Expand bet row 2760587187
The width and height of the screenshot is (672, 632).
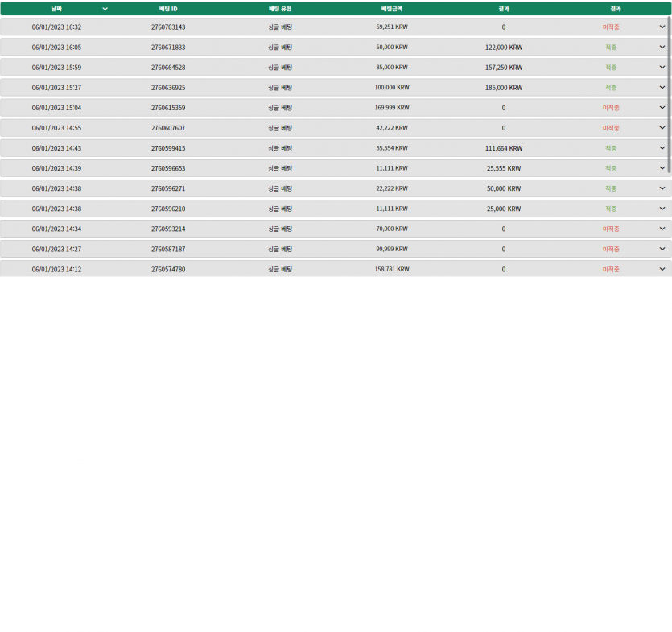(x=662, y=248)
